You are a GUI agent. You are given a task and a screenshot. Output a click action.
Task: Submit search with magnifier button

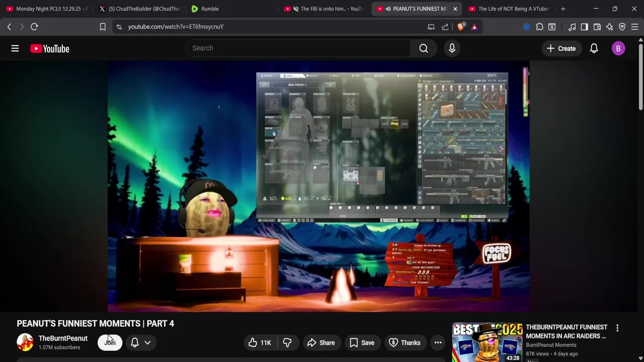[x=424, y=48]
